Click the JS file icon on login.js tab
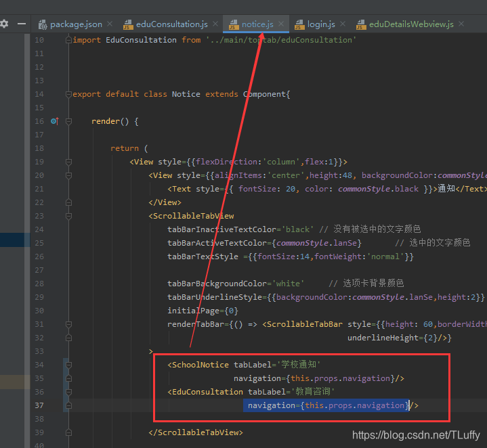The width and height of the screenshot is (487, 448). tap(299, 24)
